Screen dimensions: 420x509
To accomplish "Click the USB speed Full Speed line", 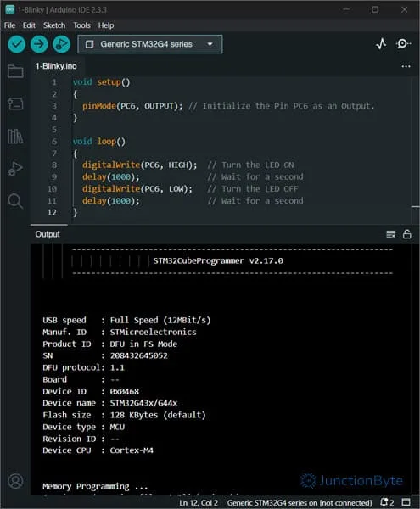I will pos(126,320).
